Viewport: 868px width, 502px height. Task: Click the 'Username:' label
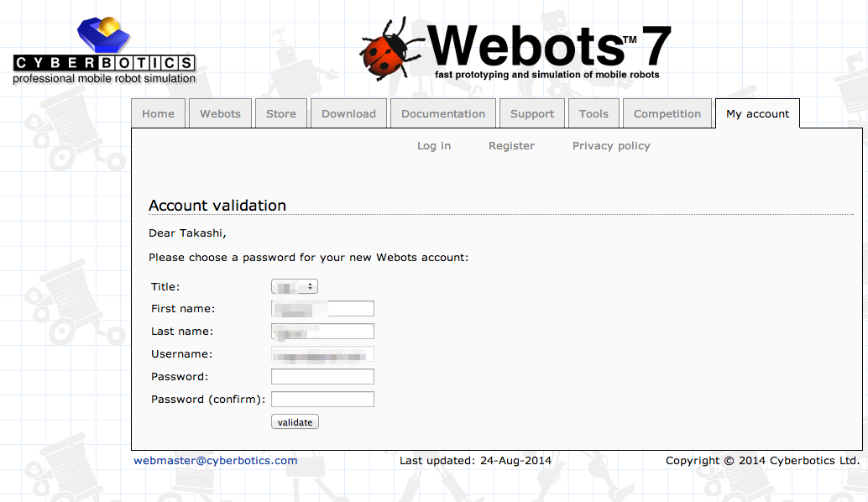coord(181,354)
